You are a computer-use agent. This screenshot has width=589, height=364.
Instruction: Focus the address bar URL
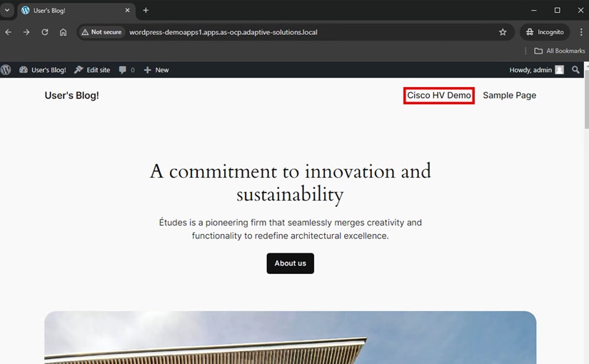(223, 32)
